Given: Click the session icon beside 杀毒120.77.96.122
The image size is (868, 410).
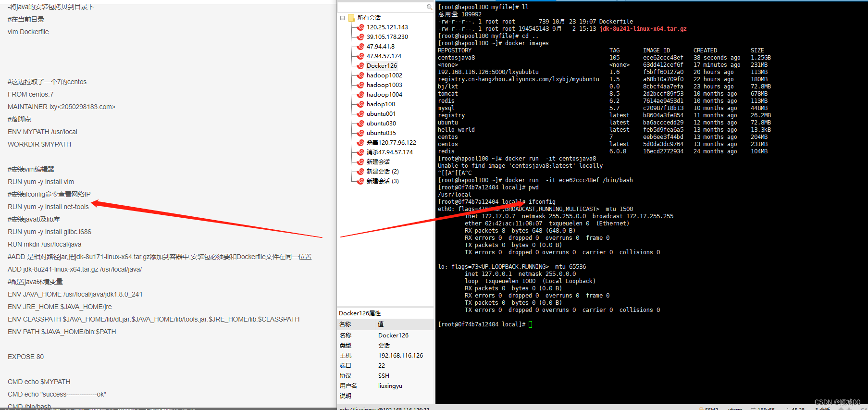Looking at the screenshot, I should (x=360, y=143).
